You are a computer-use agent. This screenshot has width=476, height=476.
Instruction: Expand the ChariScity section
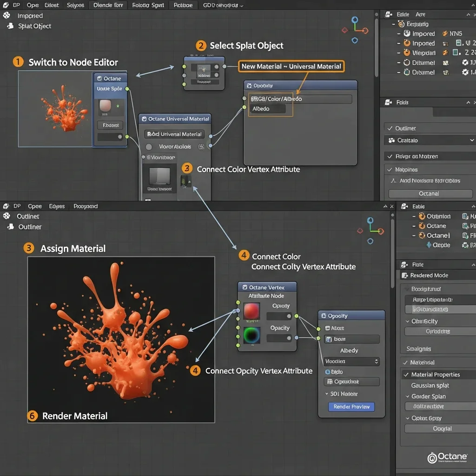coord(407,321)
